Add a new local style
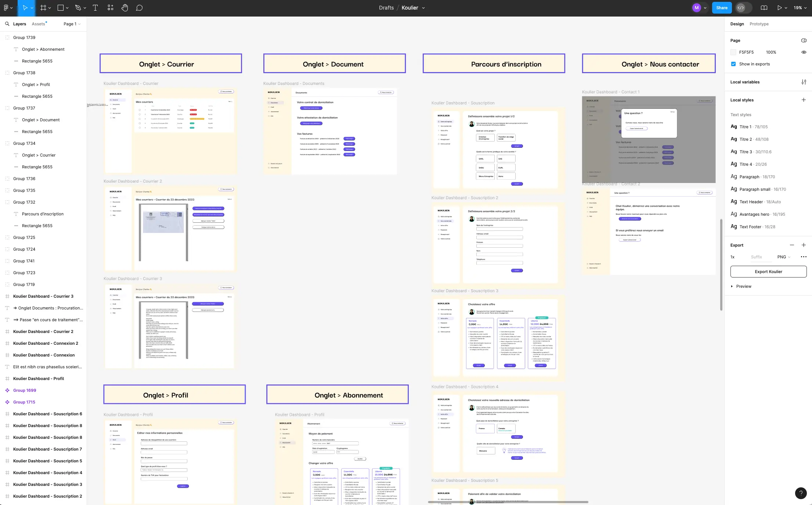The image size is (812, 505). pyautogui.click(x=804, y=100)
